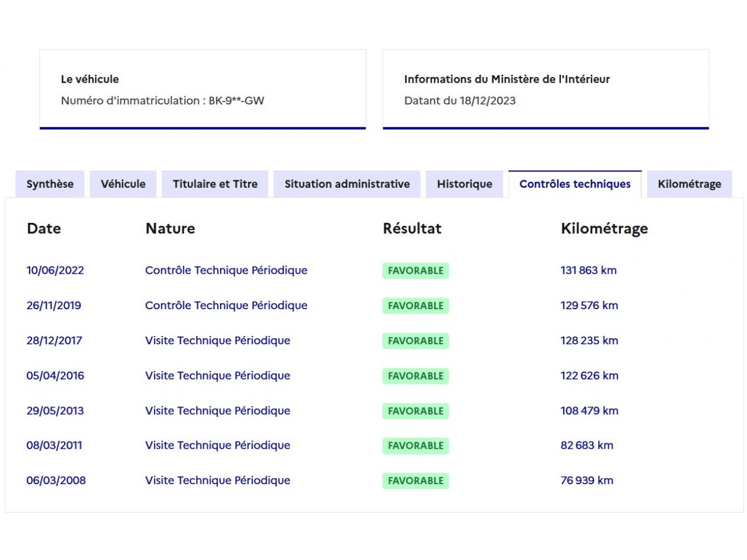
Task: Click the FAVORABLE badge for 05/04/2016
Action: (x=416, y=376)
